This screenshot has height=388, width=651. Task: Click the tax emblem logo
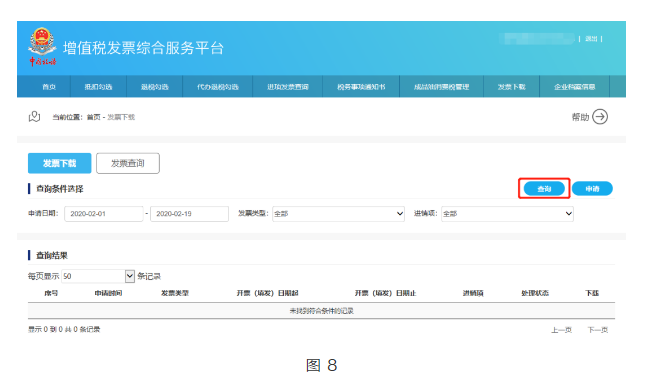pos(42,46)
